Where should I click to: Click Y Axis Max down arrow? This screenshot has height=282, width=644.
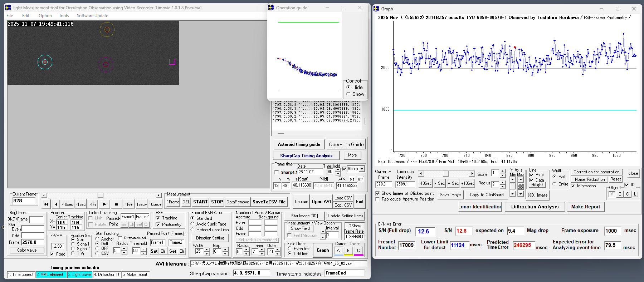[521, 194]
